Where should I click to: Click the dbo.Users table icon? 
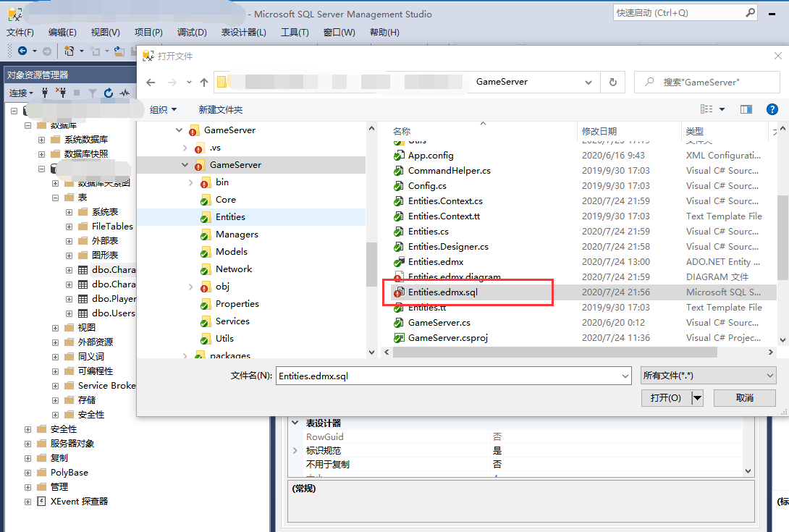(83, 313)
